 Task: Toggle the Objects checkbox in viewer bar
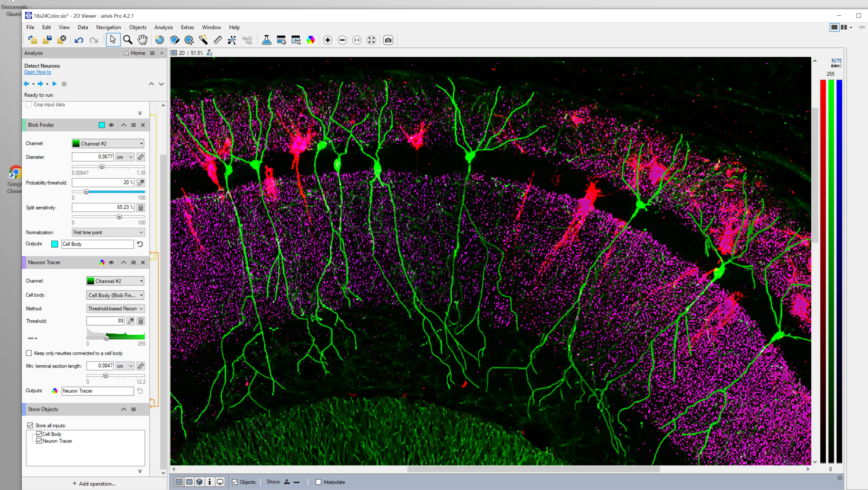pos(235,482)
